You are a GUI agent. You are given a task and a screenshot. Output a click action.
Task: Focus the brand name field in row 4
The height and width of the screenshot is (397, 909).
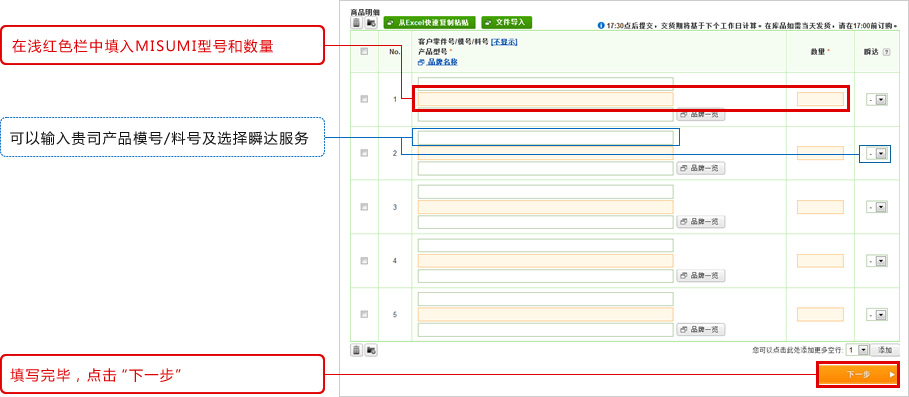[x=546, y=276]
